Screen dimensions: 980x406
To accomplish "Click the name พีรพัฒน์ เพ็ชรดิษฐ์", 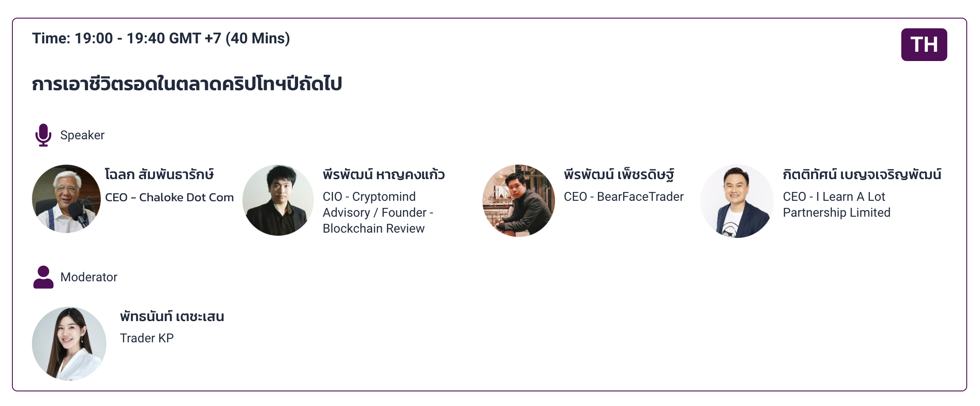I will [x=619, y=174].
